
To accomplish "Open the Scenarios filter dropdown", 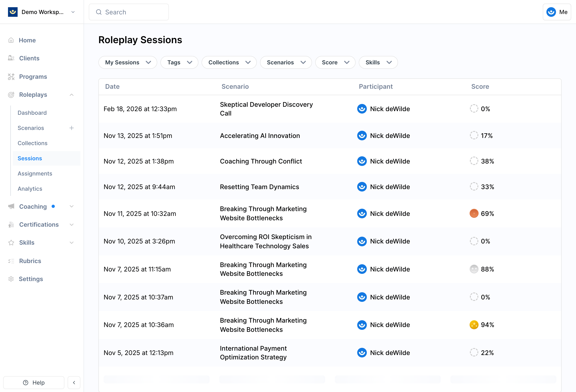I will pyautogui.click(x=286, y=62).
